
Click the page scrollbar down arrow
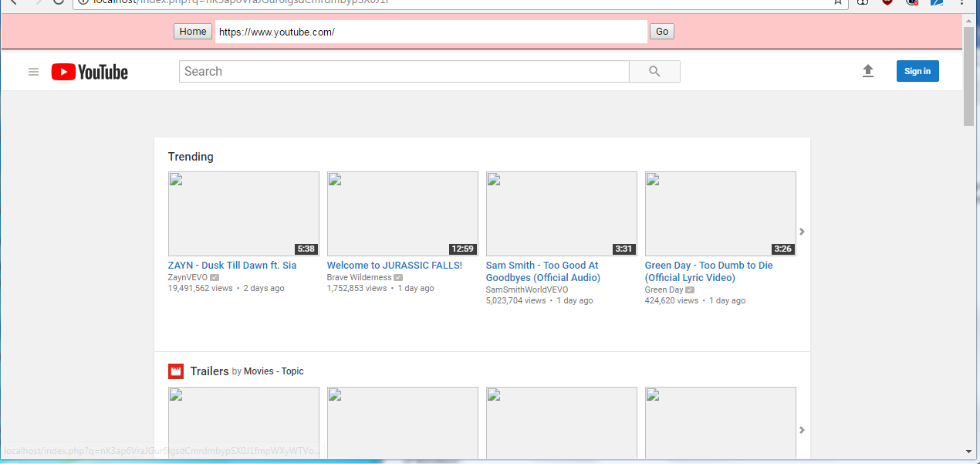[x=969, y=452]
